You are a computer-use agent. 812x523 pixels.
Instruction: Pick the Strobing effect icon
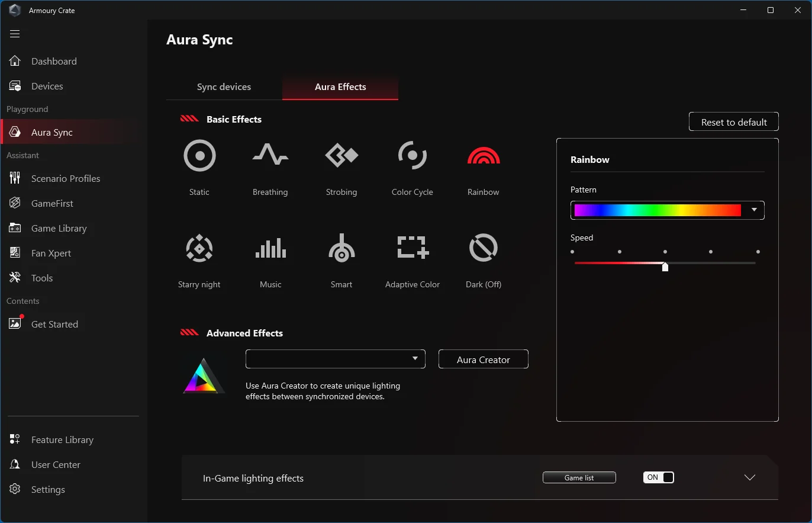pos(341,156)
